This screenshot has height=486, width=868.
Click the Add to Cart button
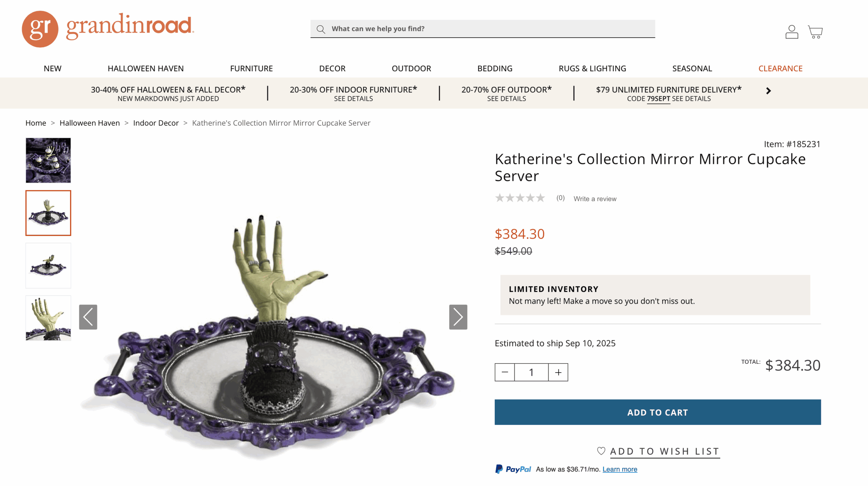[657, 412]
